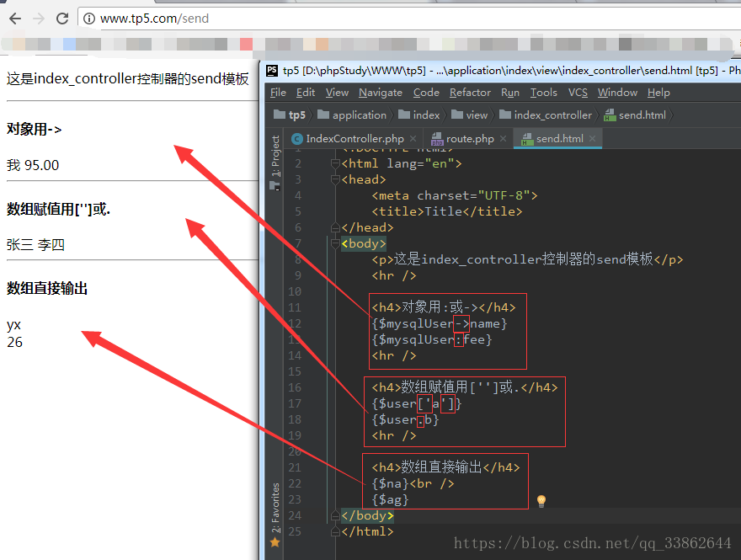
Task: Click the 数组直接输出 heading in browser
Action: click(47, 288)
